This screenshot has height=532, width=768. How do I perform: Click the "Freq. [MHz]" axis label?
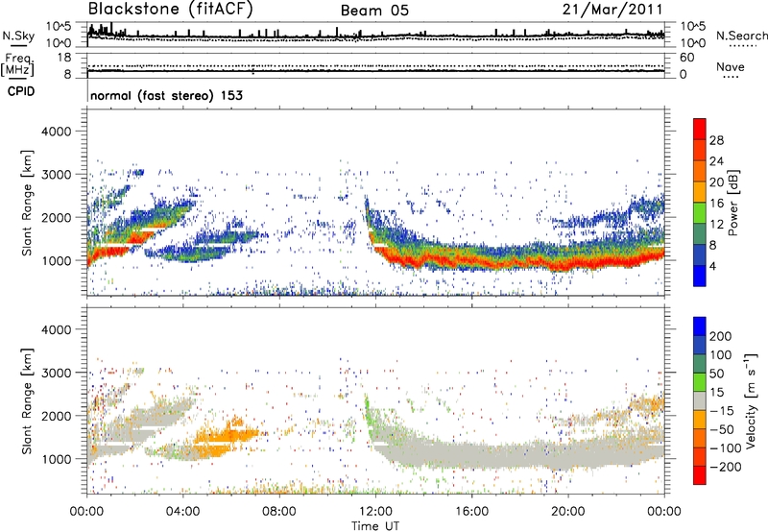click(17, 64)
